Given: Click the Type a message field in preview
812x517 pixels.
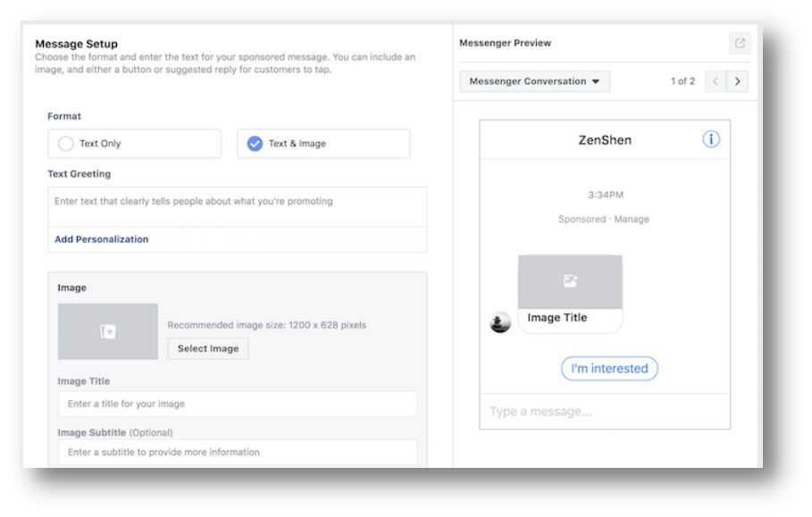Looking at the screenshot, I should tap(605, 412).
